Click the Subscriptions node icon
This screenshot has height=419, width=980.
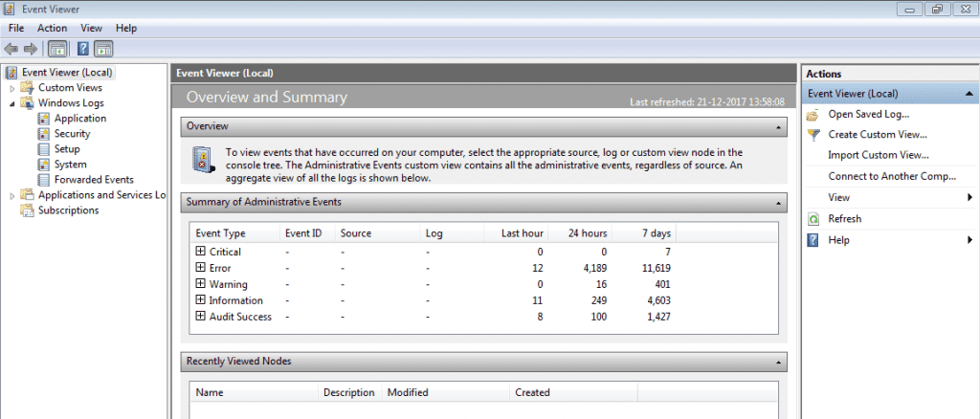coord(28,210)
